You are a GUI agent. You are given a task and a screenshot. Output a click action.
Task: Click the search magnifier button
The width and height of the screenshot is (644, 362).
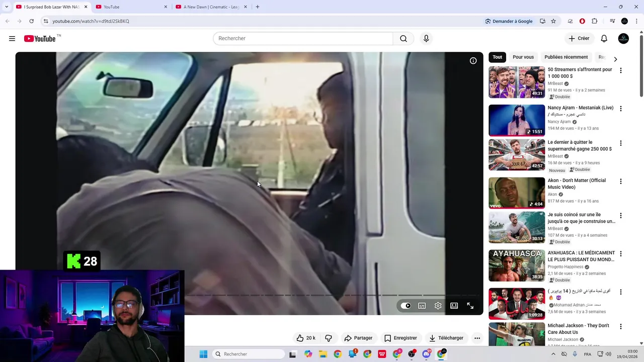tap(404, 38)
